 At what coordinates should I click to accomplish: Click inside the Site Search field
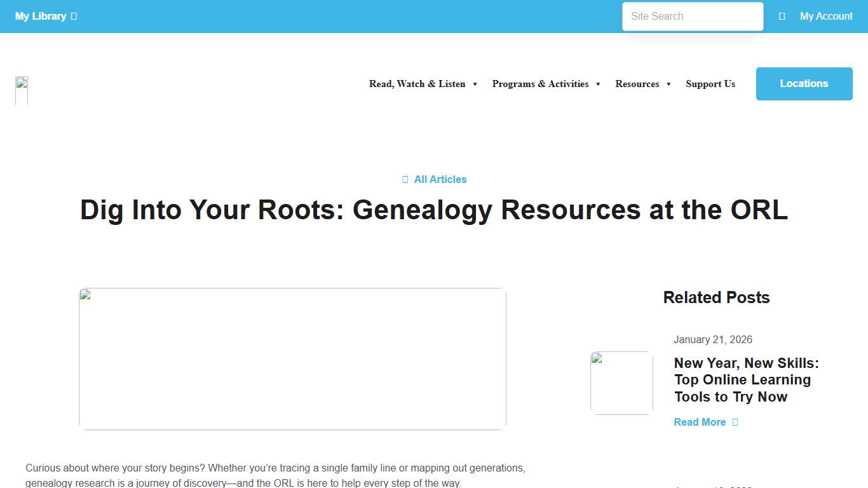coord(692,16)
